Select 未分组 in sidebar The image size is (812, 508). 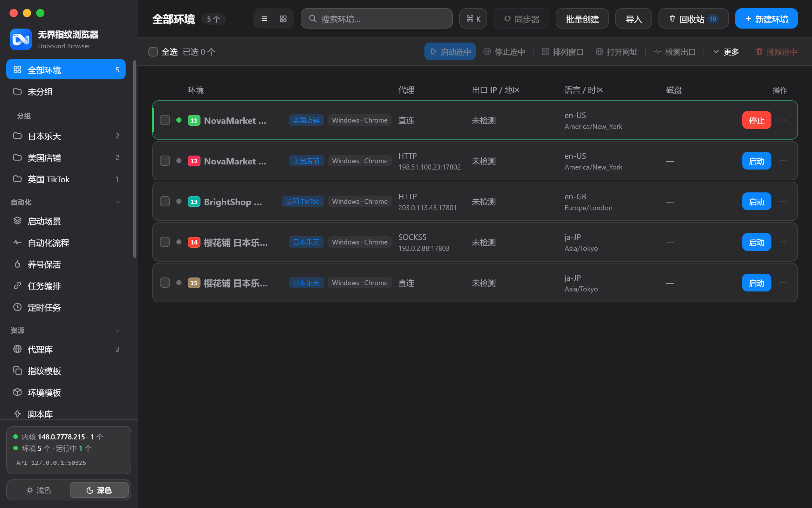(66, 91)
